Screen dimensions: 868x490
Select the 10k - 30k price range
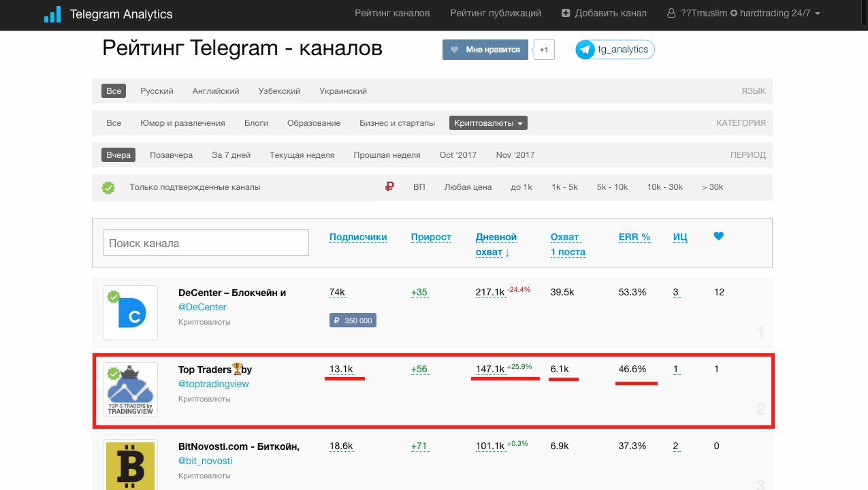664,187
